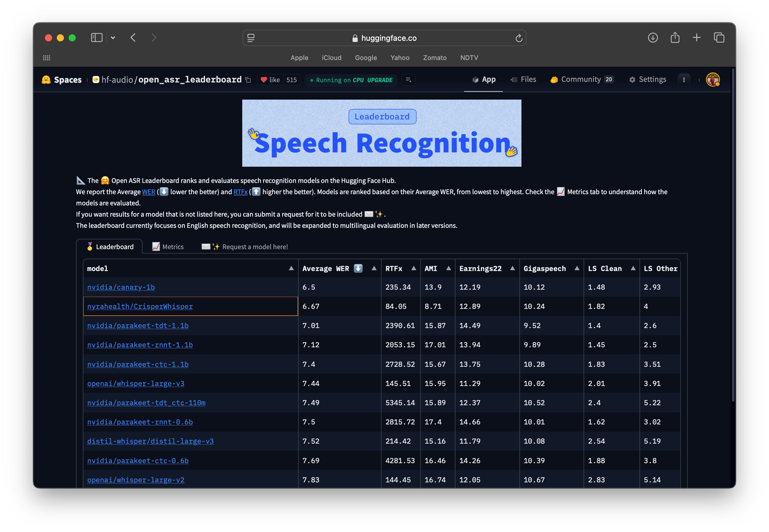Image resolution: width=769 pixels, height=532 pixels.
Task: Select the Metrics tab
Action: 168,247
